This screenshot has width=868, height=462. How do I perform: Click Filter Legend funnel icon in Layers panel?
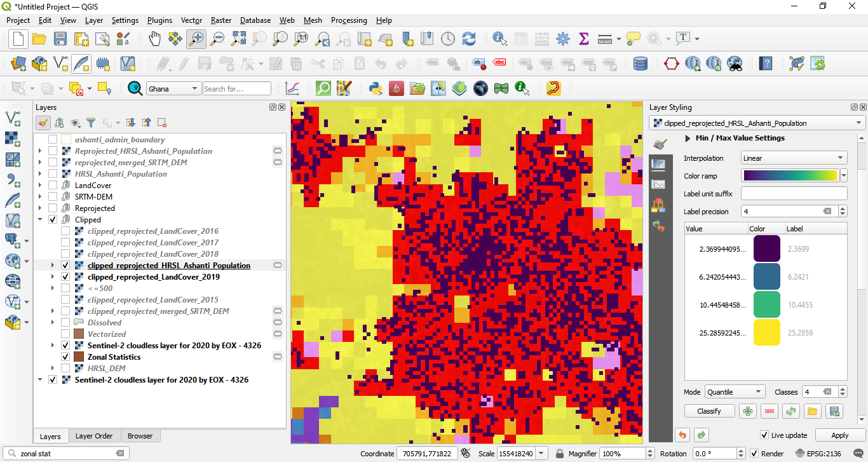coord(91,123)
